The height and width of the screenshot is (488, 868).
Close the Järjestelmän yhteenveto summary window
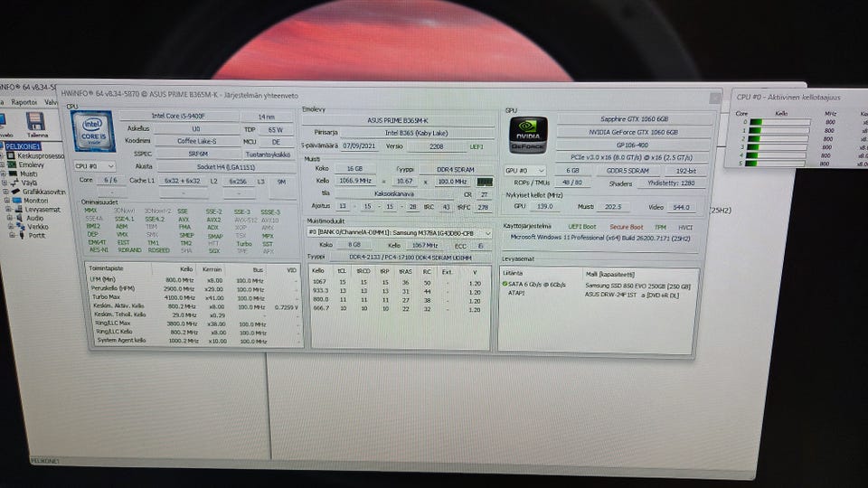(715, 98)
